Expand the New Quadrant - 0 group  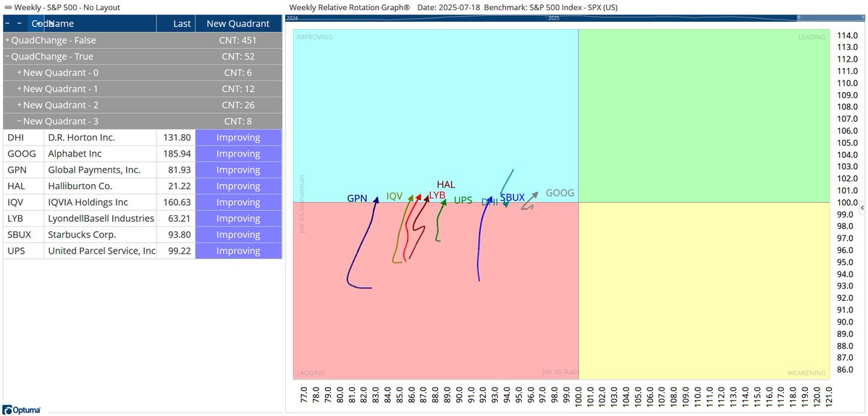coord(20,72)
